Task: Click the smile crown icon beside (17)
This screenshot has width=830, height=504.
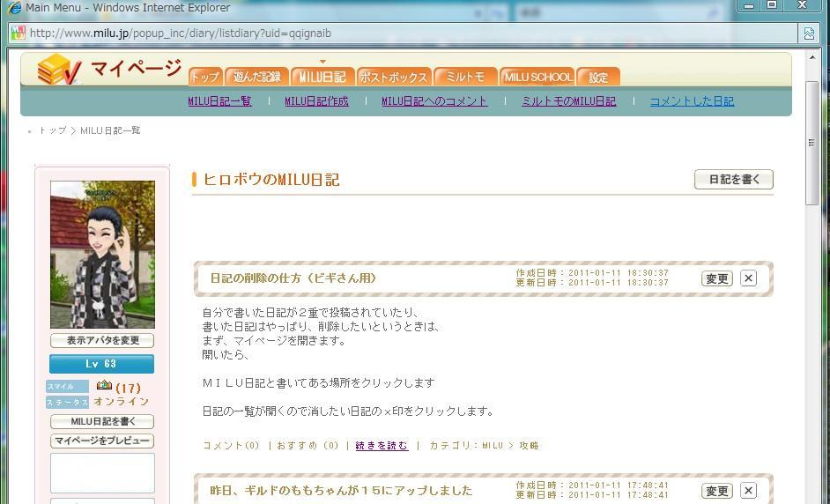Action: [x=104, y=386]
